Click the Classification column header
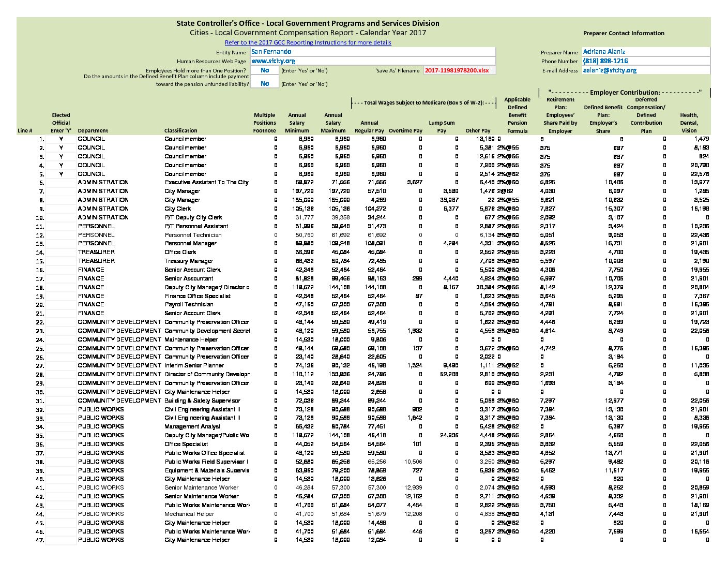This screenshot has width=728, height=563. [181, 130]
